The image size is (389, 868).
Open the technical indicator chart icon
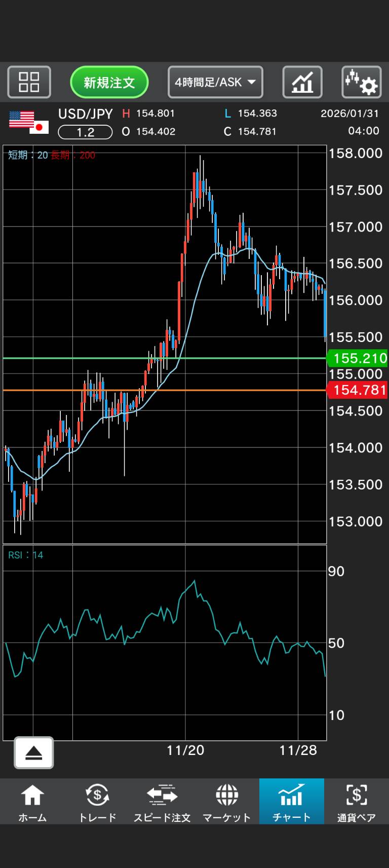click(302, 82)
